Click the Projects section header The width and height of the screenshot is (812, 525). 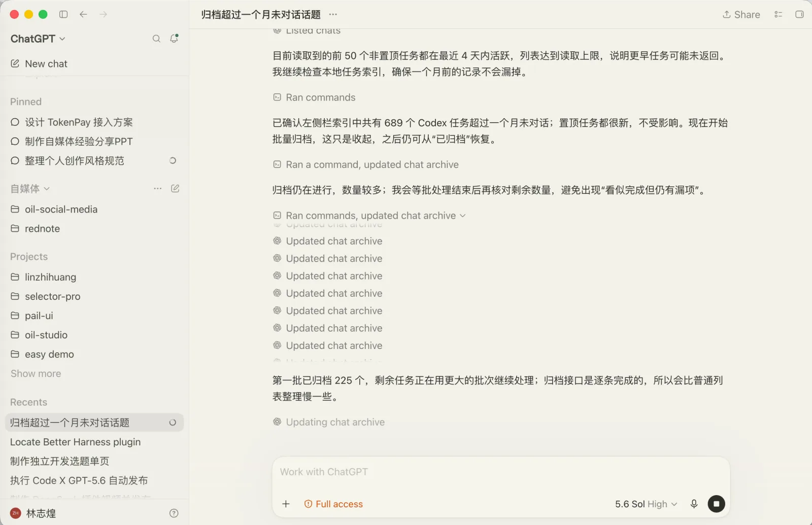click(x=29, y=257)
